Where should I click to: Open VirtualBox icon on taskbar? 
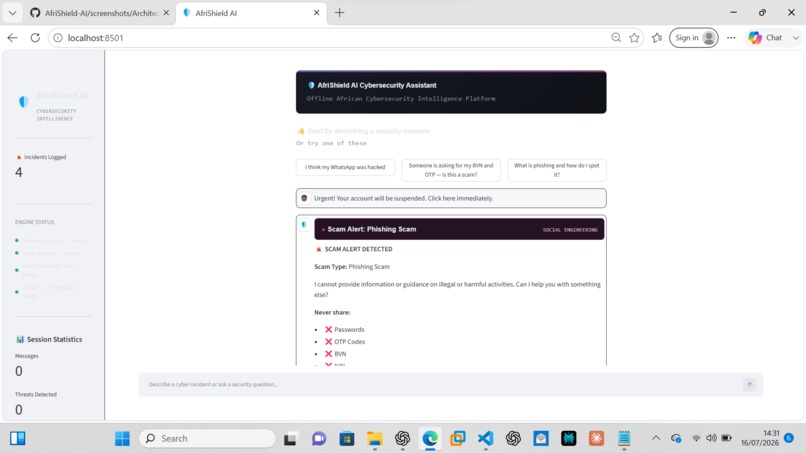pos(457,438)
